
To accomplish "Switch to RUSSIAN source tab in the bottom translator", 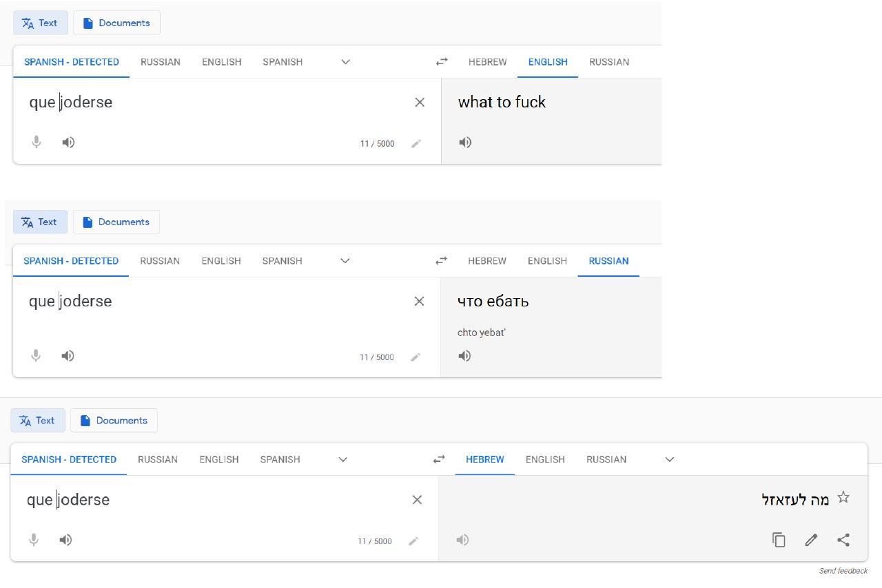I will pyautogui.click(x=158, y=459).
